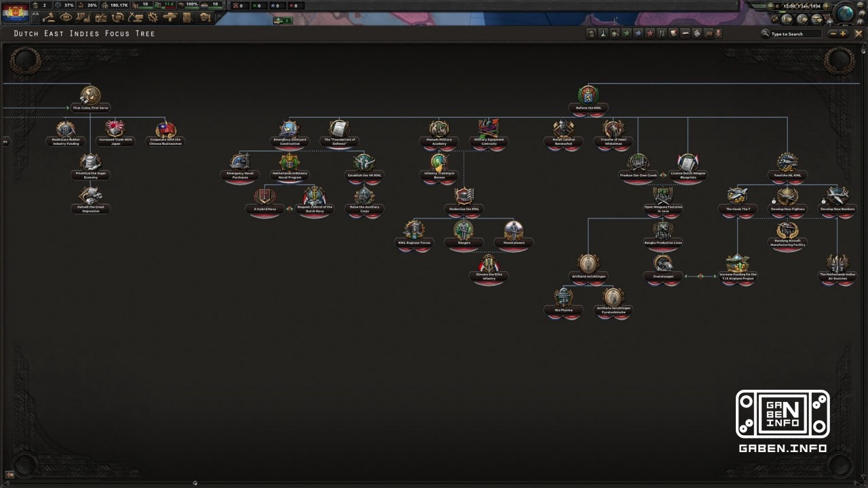Image resolution: width=868 pixels, height=488 pixels.
Task: Select the Reform the KNIL focus
Action: click(x=588, y=100)
